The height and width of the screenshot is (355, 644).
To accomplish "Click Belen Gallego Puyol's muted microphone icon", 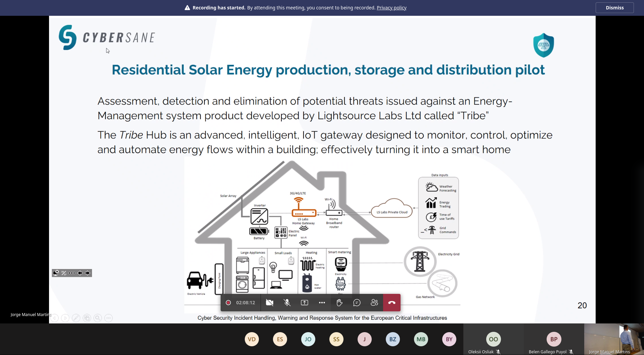I will click(x=571, y=352).
